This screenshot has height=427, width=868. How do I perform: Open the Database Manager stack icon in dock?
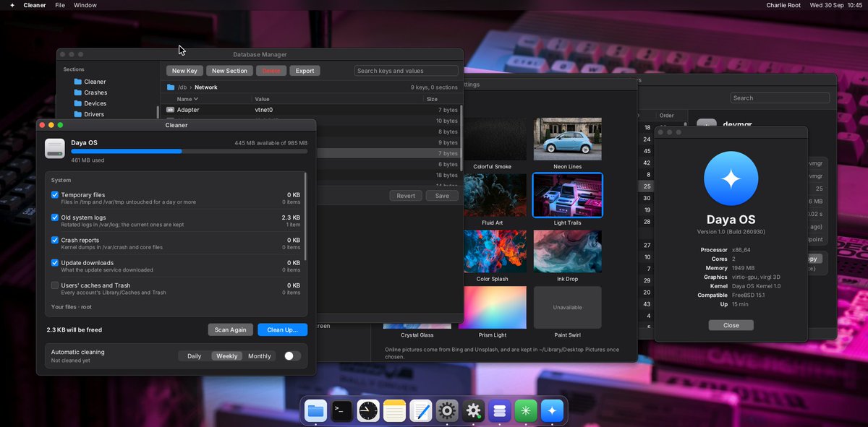coord(499,410)
